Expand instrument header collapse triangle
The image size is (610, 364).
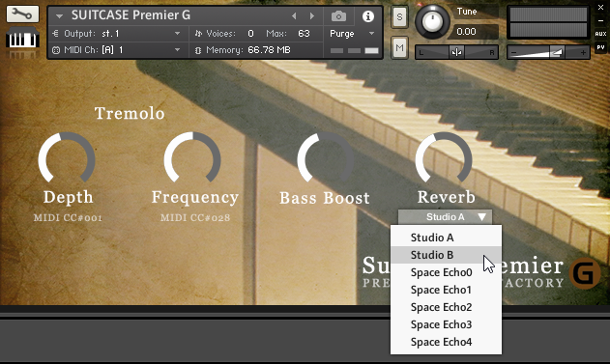[x=59, y=16]
